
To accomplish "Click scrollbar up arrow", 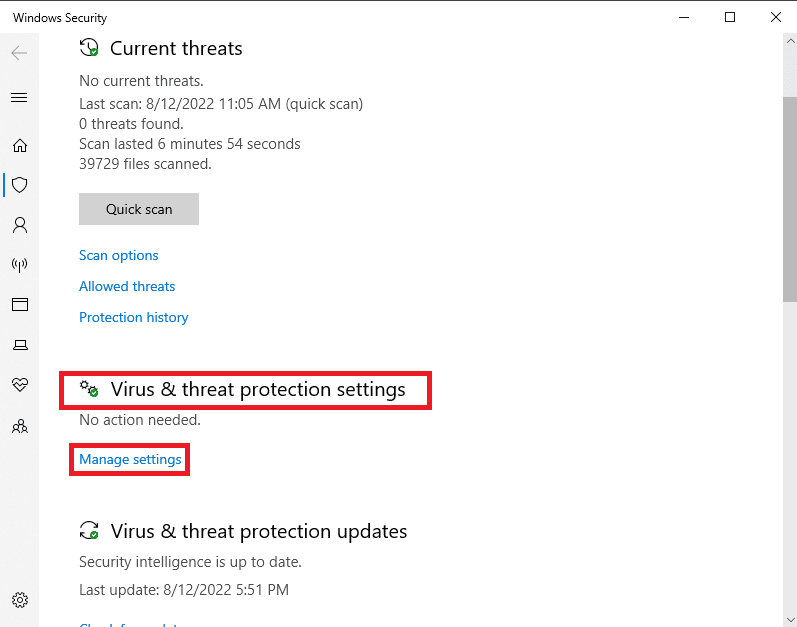I will pos(790,41).
